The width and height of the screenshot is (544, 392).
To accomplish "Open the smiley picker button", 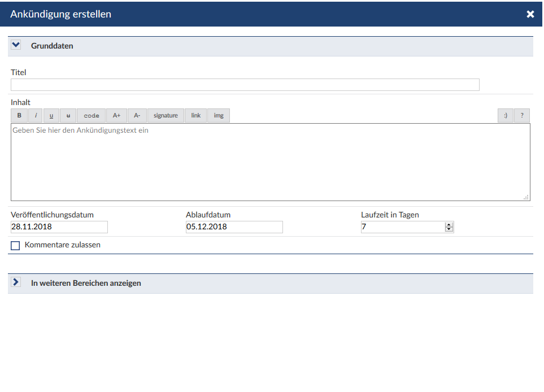I will click(505, 116).
